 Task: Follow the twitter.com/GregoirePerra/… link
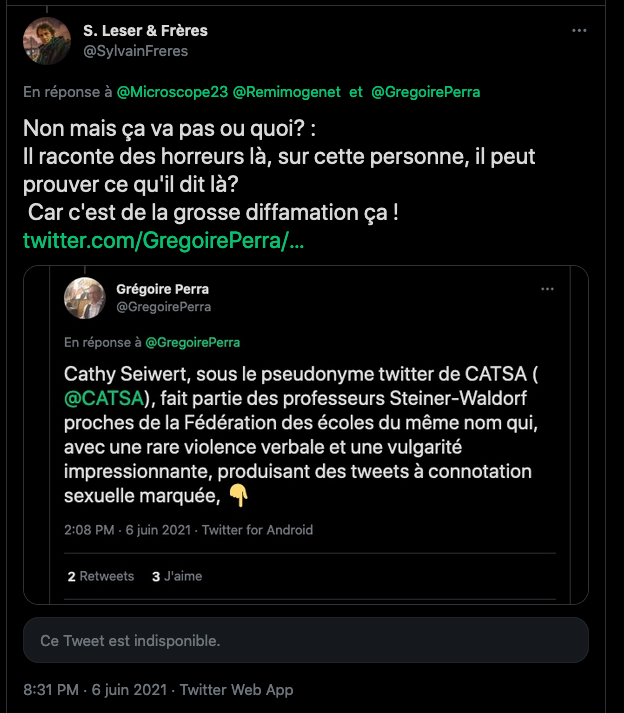[x=163, y=241]
